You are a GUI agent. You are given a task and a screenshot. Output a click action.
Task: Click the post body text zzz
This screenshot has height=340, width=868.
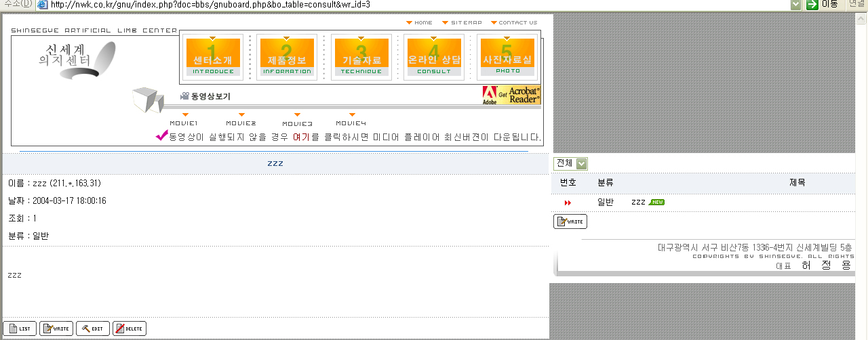tap(14, 275)
